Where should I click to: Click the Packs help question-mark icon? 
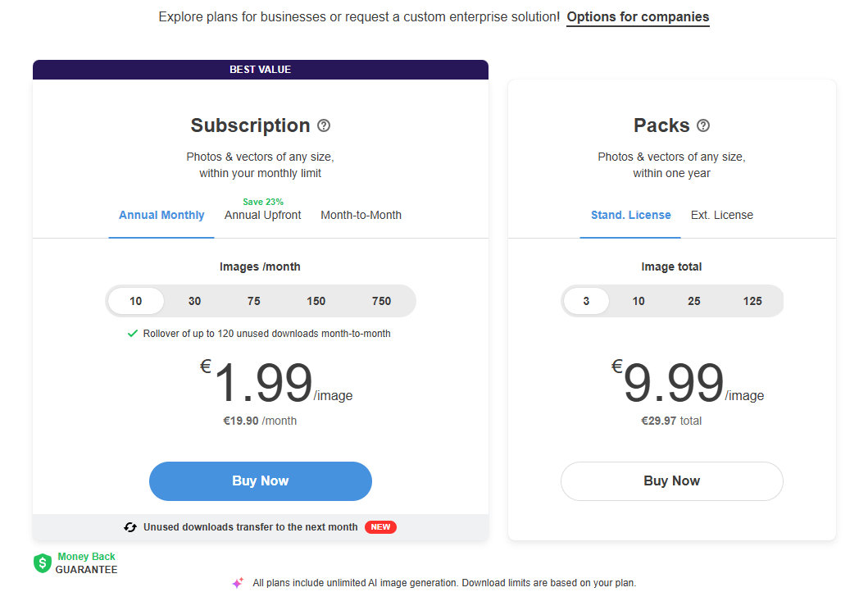tap(703, 125)
